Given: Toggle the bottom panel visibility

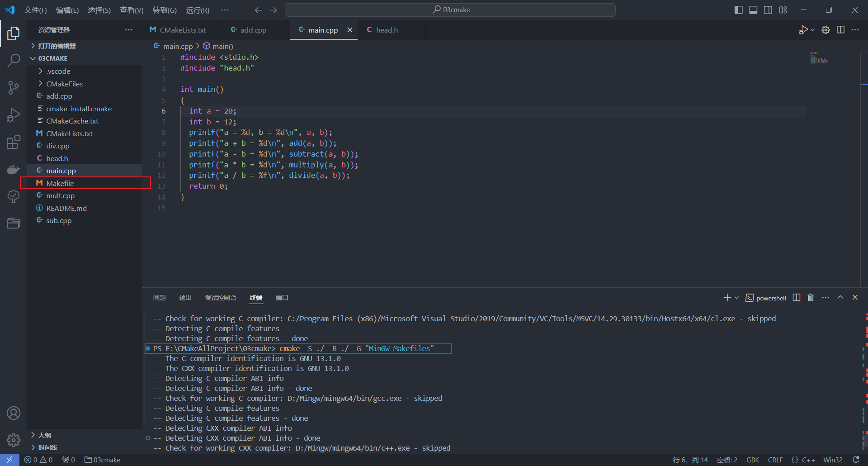Looking at the screenshot, I should click(753, 10).
